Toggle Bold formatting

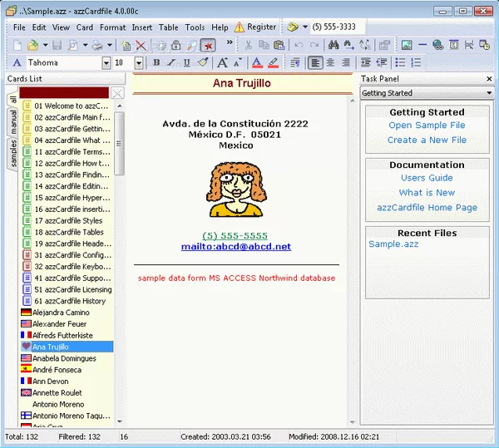[156, 62]
